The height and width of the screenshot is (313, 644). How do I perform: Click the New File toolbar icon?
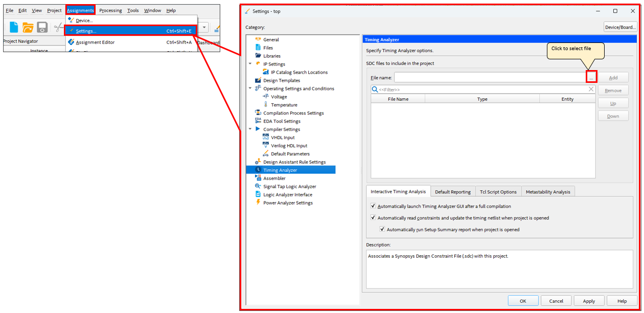(14, 28)
